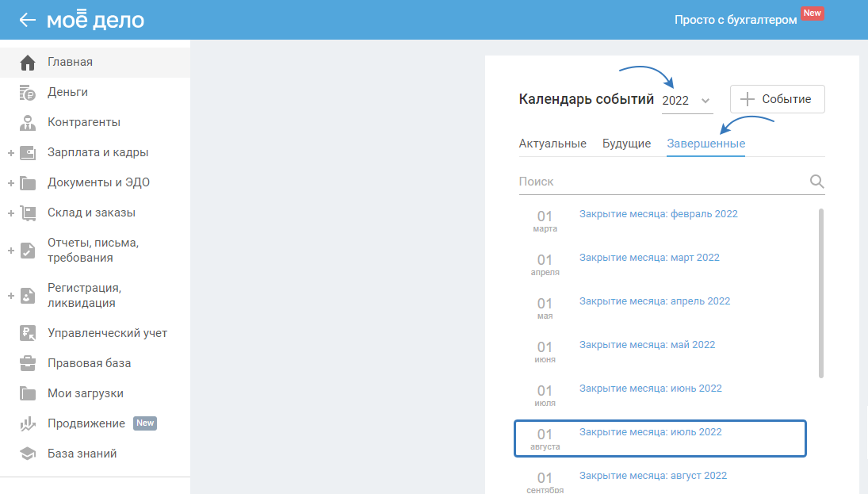
Task: Click the Моё дело logo
Action: coord(95,20)
